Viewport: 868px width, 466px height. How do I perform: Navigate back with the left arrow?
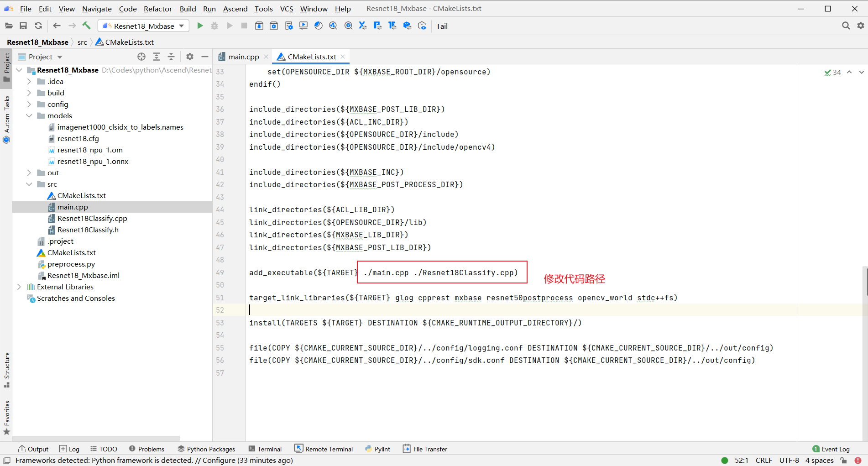click(x=57, y=26)
